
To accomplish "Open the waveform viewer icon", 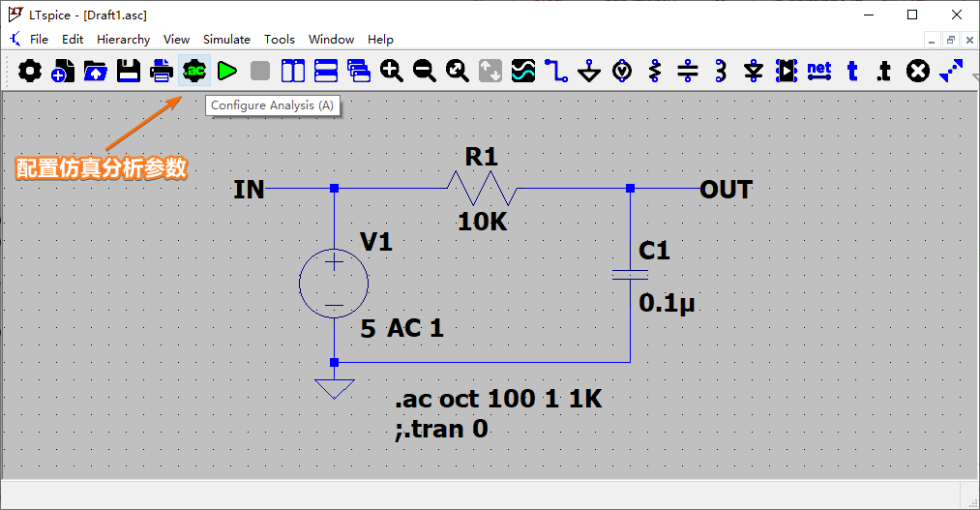I will click(x=523, y=72).
